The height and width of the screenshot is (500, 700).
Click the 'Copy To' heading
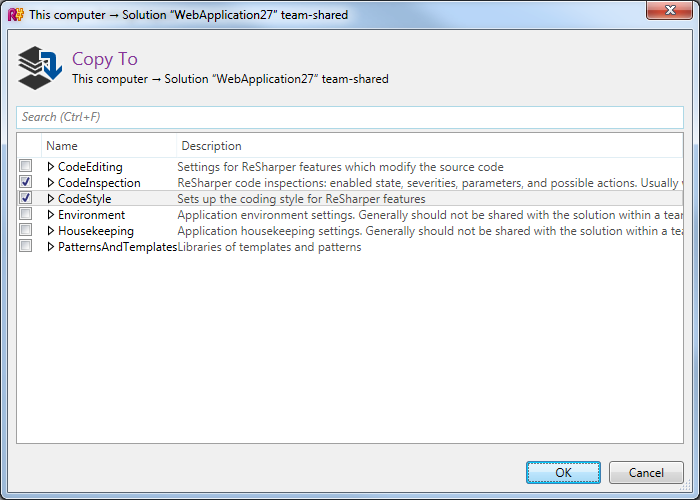pyautogui.click(x=105, y=59)
